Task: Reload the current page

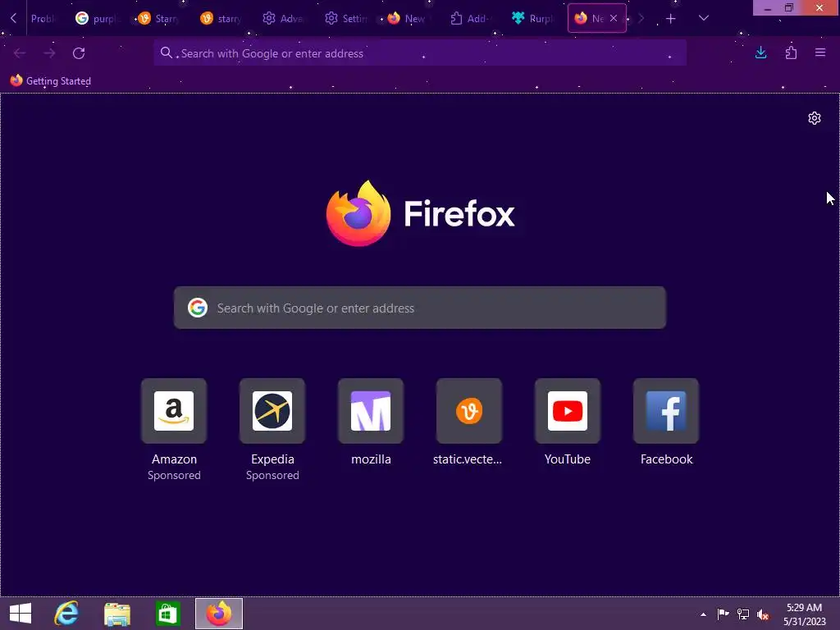Action: (79, 53)
